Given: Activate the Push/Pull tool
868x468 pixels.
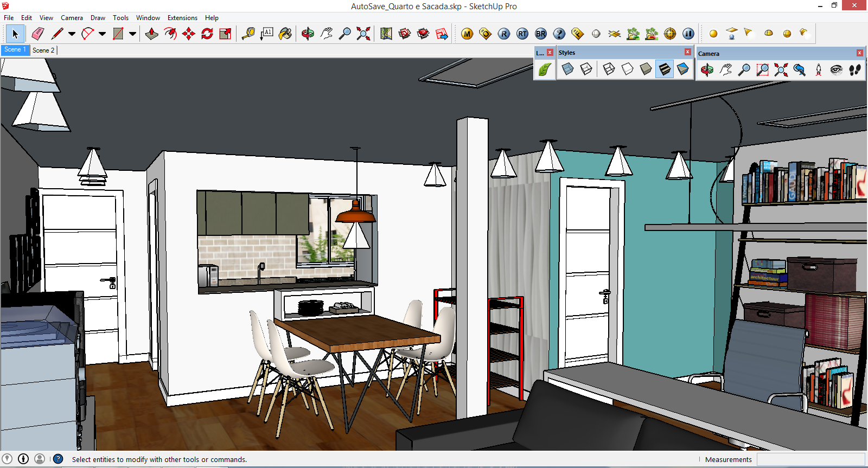Looking at the screenshot, I should tap(152, 34).
